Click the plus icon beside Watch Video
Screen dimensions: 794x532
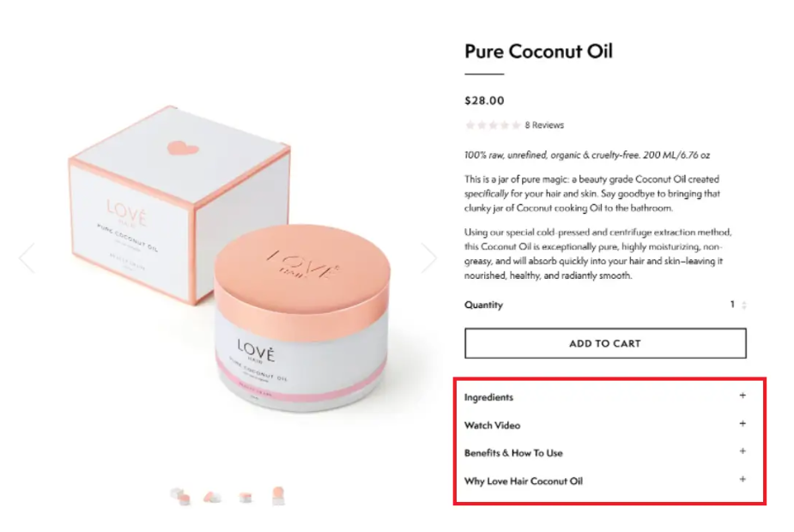[742, 423]
